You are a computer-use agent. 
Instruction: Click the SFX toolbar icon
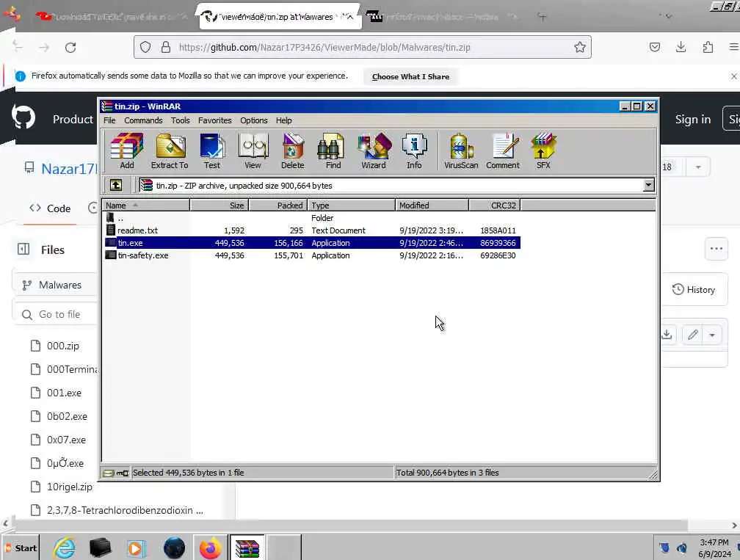point(543,151)
